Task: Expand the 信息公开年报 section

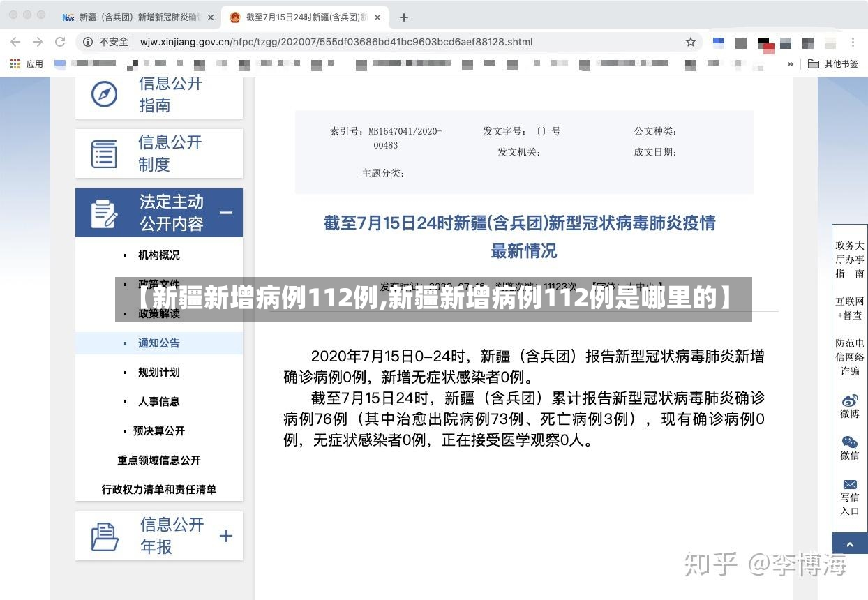Action: click(226, 536)
